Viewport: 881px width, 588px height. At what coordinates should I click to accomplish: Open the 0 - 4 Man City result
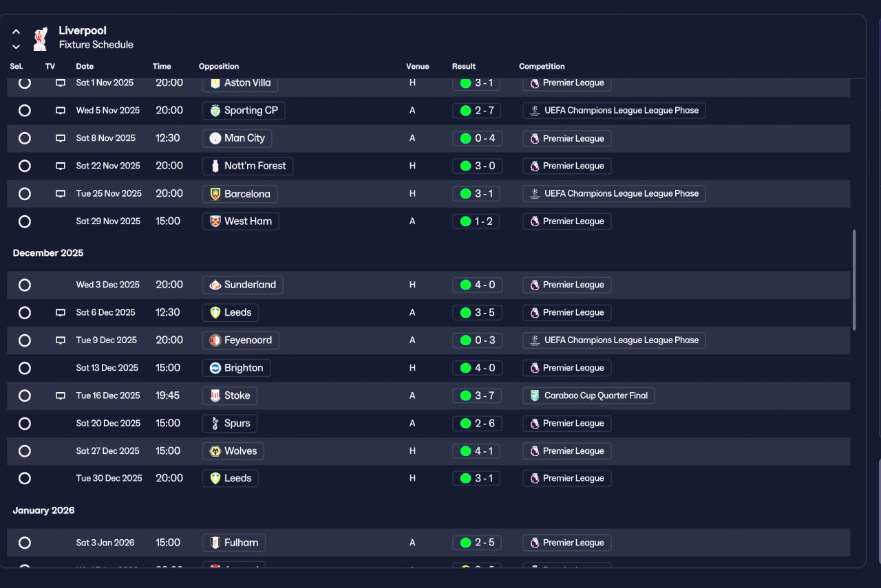(476, 138)
